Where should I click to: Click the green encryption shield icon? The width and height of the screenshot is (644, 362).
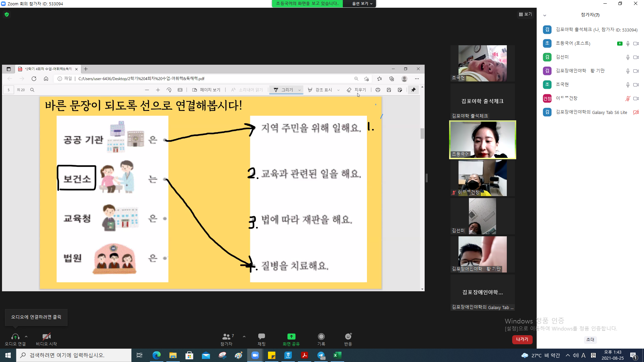click(x=7, y=14)
